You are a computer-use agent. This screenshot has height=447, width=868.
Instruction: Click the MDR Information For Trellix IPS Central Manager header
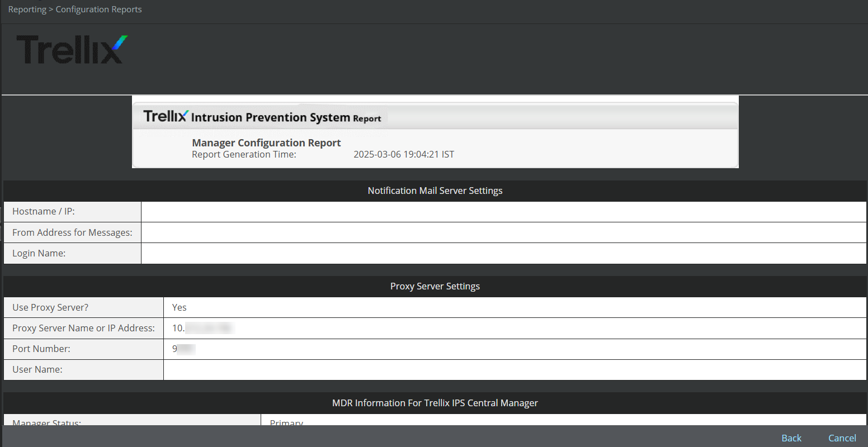[x=435, y=403]
